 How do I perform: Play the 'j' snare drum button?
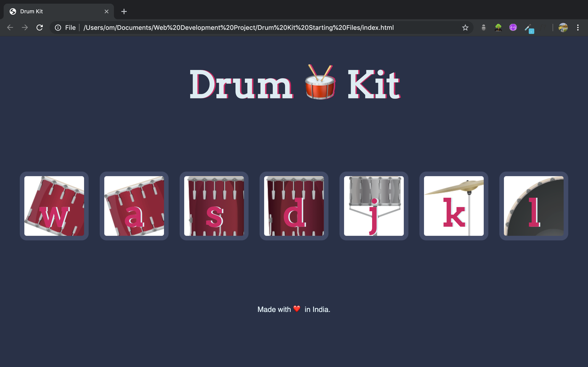pos(374,206)
